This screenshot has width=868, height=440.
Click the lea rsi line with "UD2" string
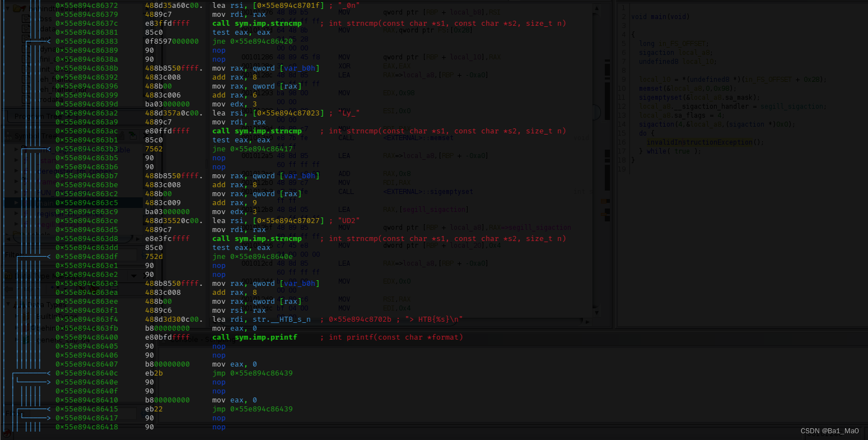(286, 221)
